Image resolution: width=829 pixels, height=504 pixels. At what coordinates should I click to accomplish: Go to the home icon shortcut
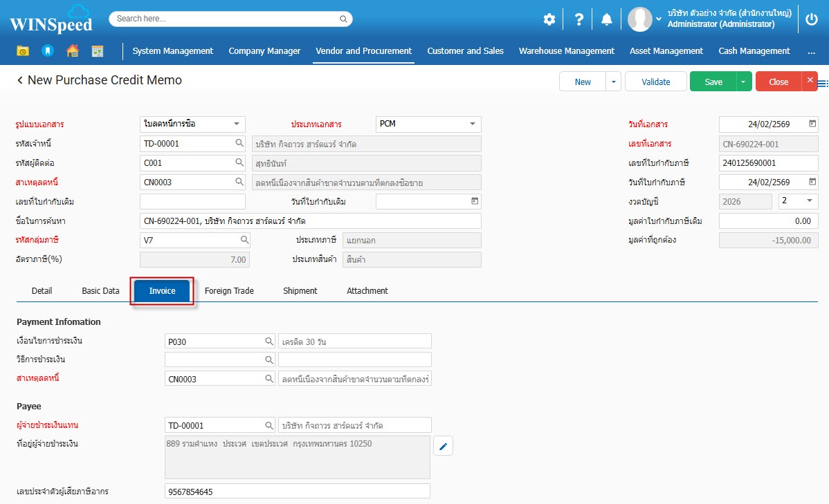tap(72, 50)
